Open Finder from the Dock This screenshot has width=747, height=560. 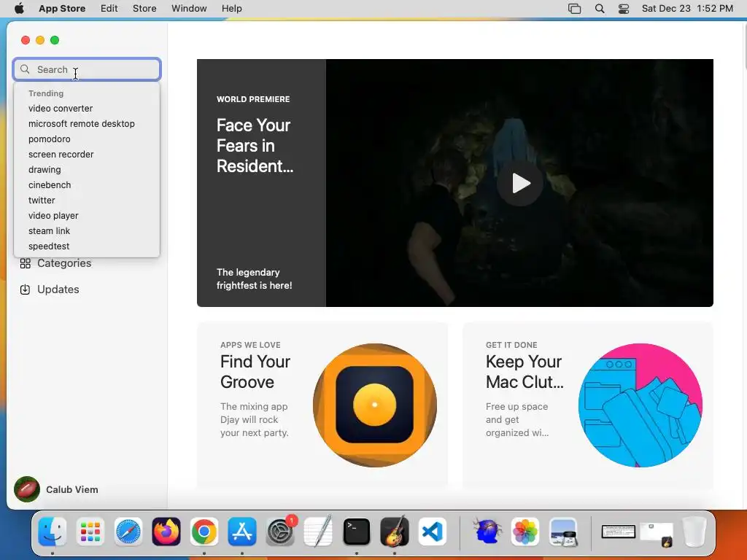coord(52,532)
